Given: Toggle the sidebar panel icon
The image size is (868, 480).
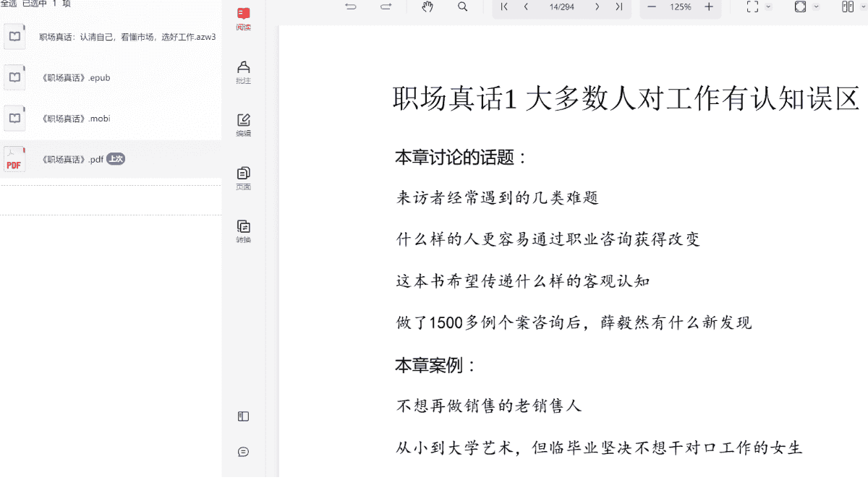Looking at the screenshot, I should tap(244, 416).
